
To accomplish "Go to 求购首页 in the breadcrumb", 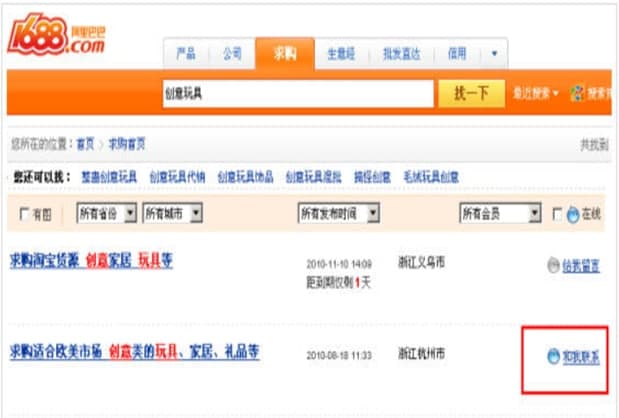I will [127, 144].
